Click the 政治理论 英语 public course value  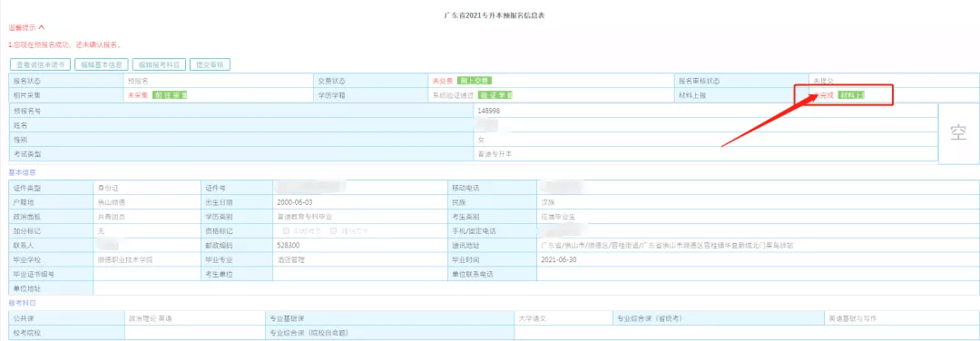tap(150, 318)
